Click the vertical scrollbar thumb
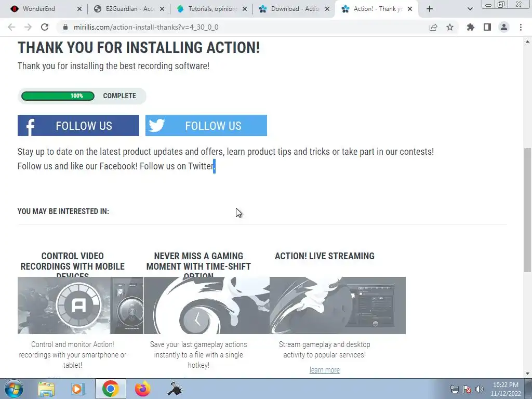532x399 pixels. click(x=527, y=210)
